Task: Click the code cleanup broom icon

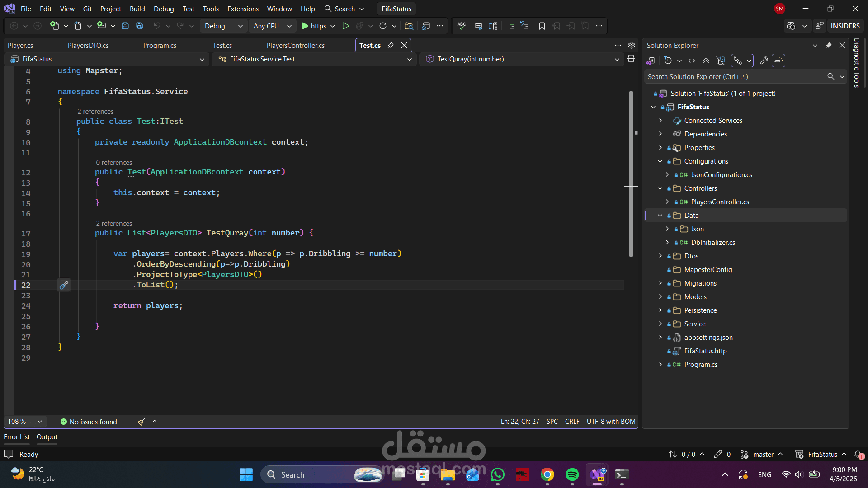Action: tap(141, 422)
